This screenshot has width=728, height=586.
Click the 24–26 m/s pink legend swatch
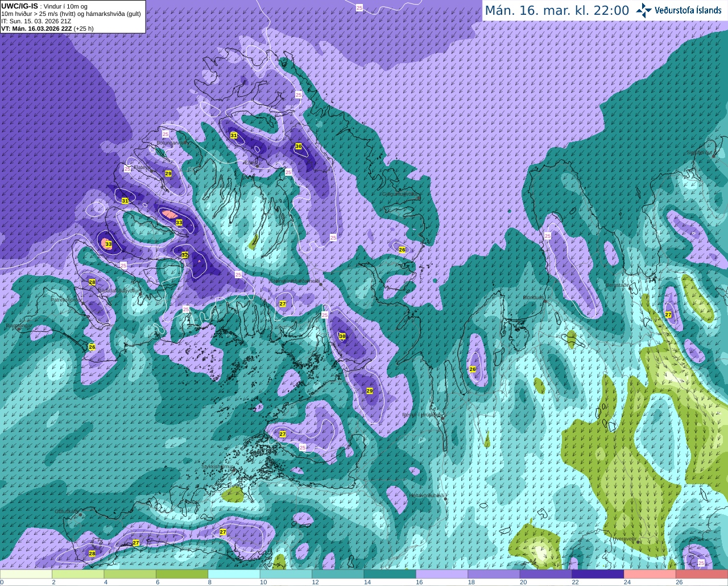pyautogui.click(x=650, y=574)
